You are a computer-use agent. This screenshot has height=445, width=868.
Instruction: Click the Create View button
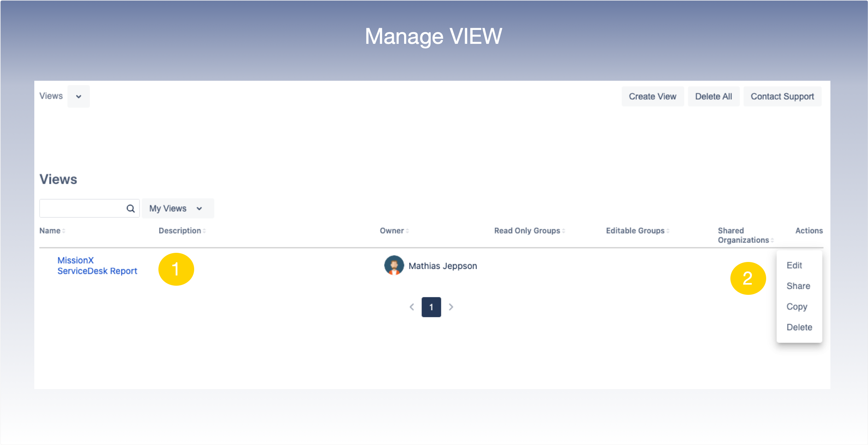(653, 96)
